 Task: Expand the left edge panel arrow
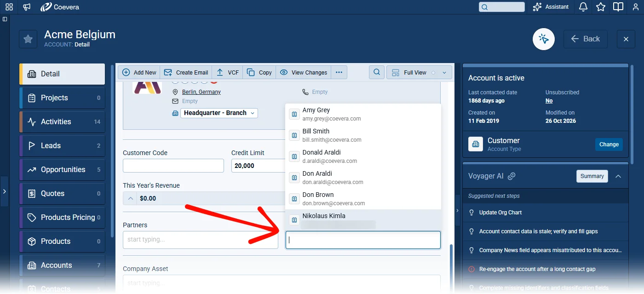tap(4, 191)
